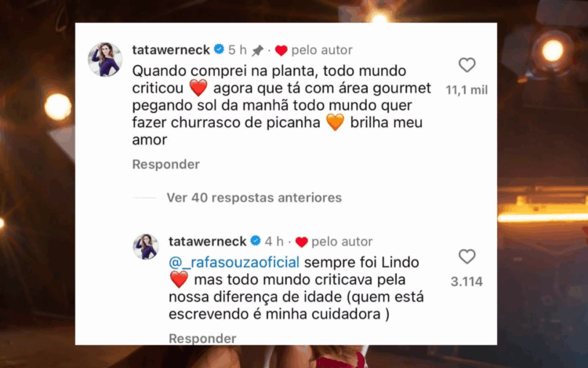Viewport: 588px width, 368px height.
Task: Like the reply comment with 3.114 likes
Action: point(467,257)
